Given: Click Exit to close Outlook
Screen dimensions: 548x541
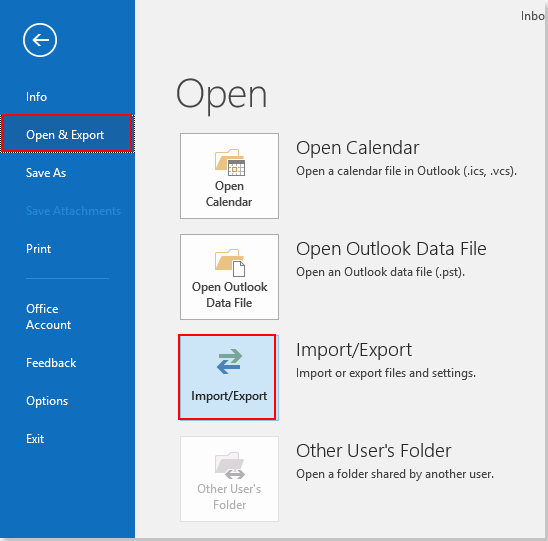Looking at the screenshot, I should coord(35,439).
